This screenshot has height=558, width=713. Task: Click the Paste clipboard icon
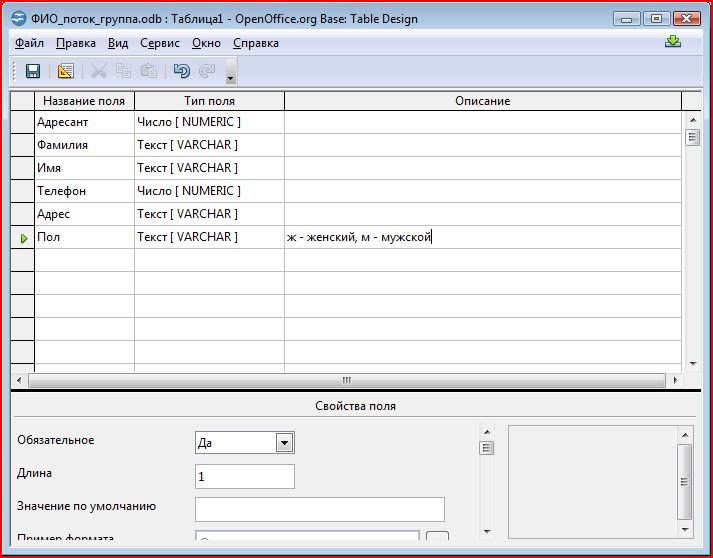[149, 71]
